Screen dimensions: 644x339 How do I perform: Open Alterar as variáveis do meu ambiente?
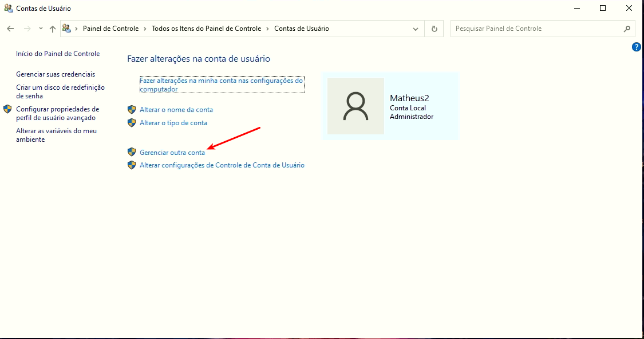pos(56,135)
